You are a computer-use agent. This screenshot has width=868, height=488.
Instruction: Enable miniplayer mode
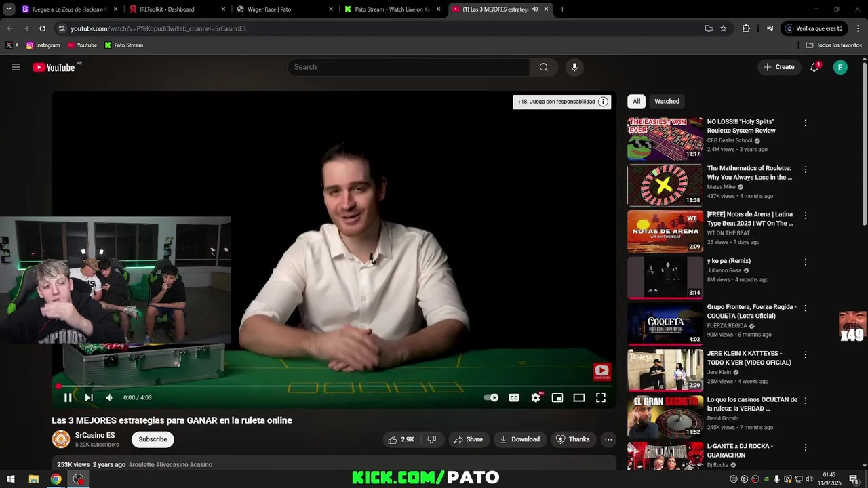point(557,398)
